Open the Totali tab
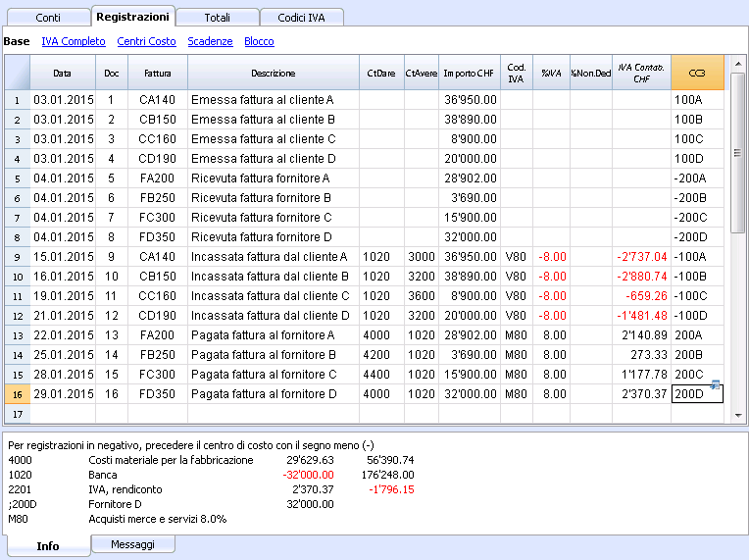Image resolution: width=749 pixels, height=560 pixels. (218, 18)
